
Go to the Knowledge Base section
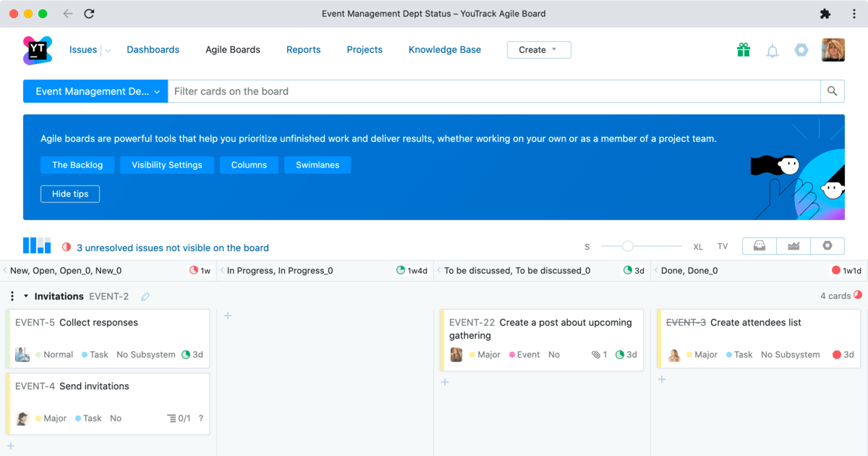click(444, 49)
